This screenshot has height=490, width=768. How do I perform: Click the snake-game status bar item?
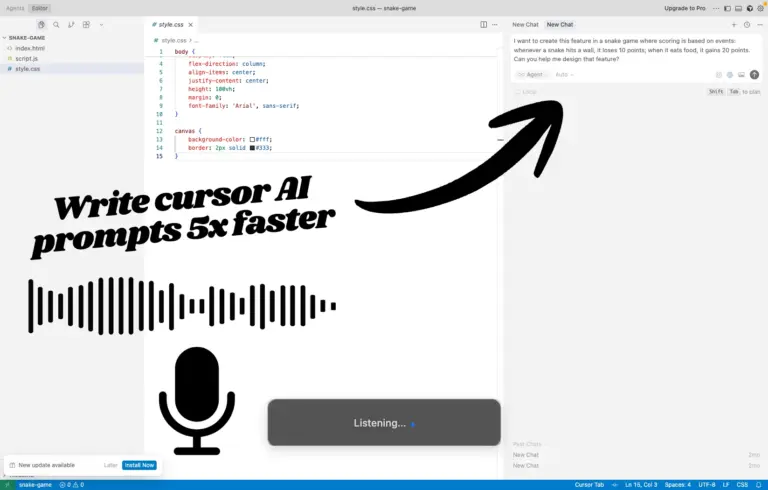35,485
